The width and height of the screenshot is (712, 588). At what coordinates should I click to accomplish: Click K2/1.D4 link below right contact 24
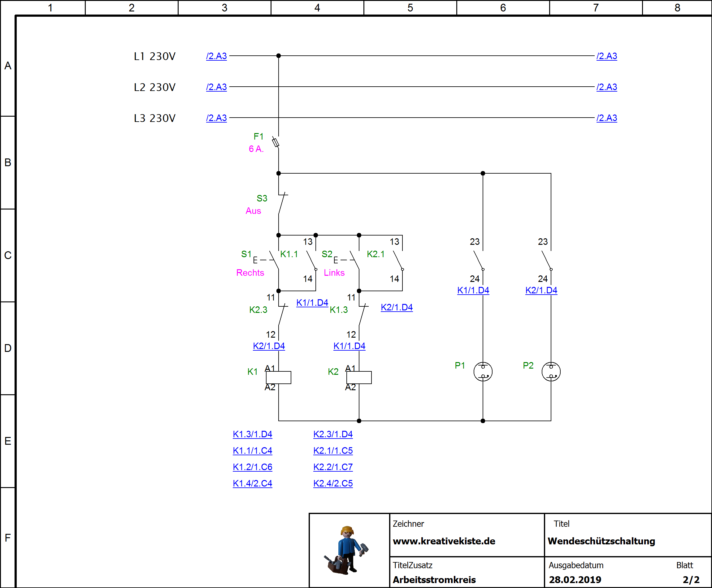tap(541, 290)
